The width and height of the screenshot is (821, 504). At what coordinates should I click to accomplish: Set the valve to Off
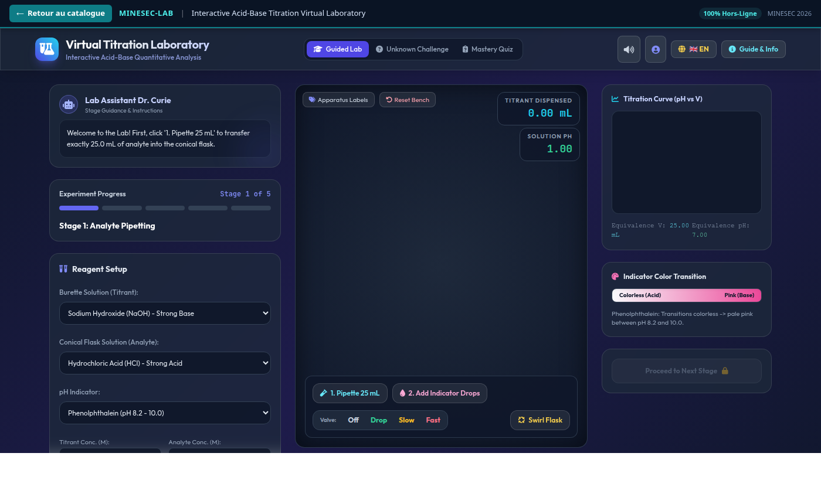pos(353,420)
